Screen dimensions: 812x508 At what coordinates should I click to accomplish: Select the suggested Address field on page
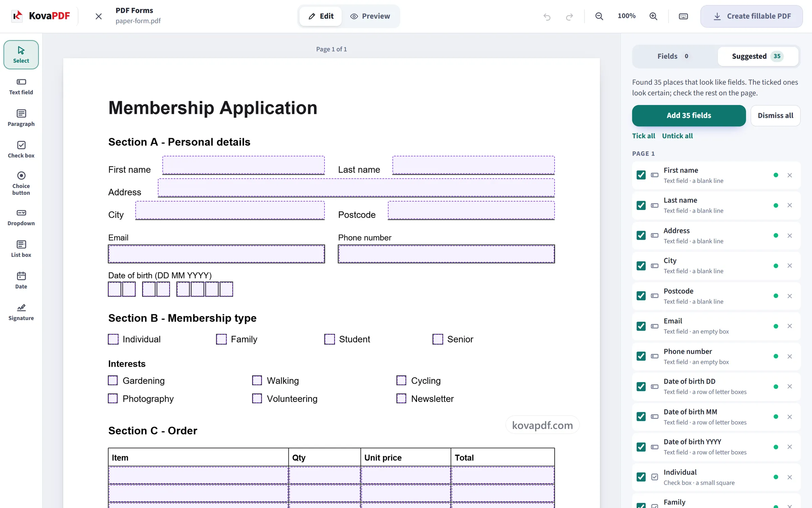[x=356, y=188]
